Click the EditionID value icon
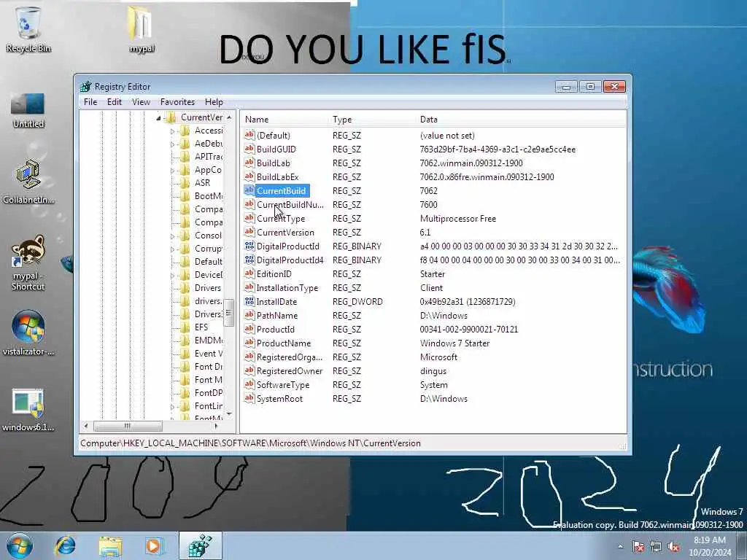Screen dimensions: 747x560 point(249,274)
